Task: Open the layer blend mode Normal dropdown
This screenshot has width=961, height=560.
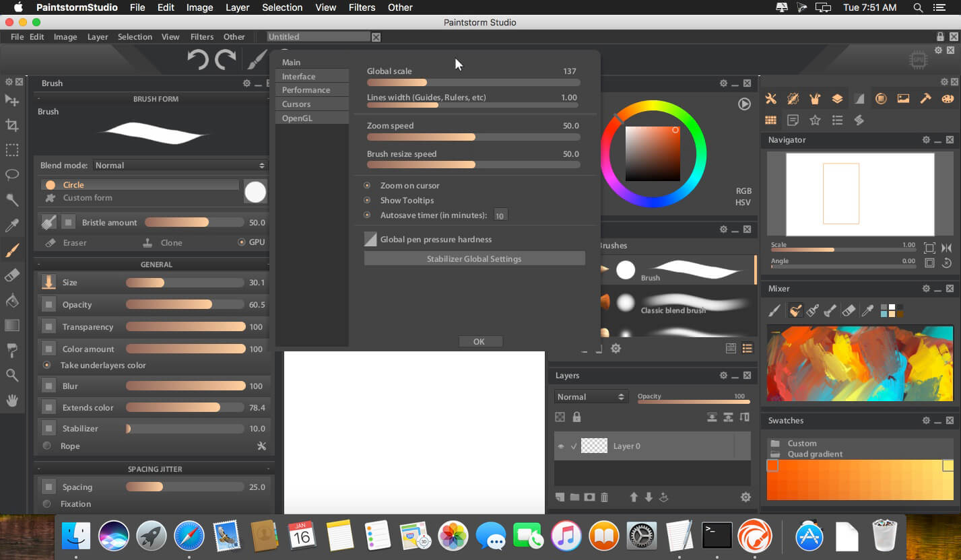Action: pos(591,397)
